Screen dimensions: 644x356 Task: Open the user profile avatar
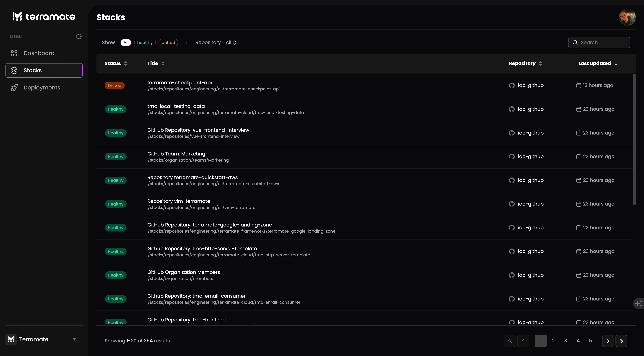[x=627, y=17]
